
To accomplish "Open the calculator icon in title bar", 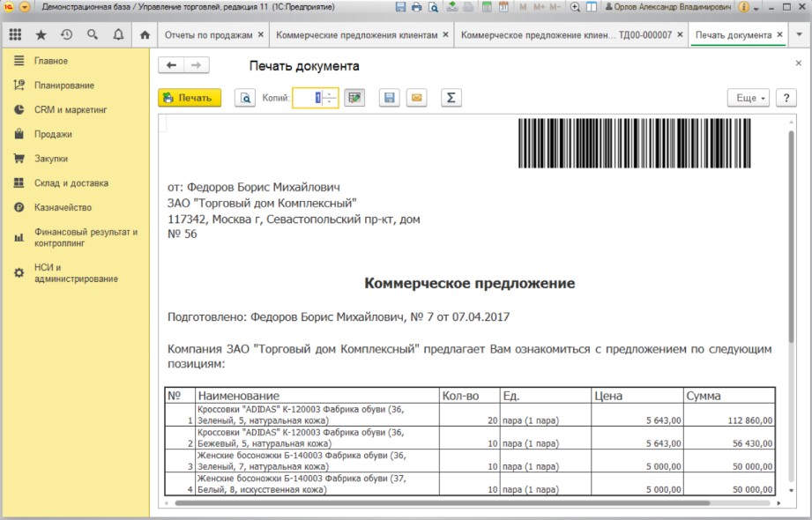I will pyautogui.click(x=487, y=7).
